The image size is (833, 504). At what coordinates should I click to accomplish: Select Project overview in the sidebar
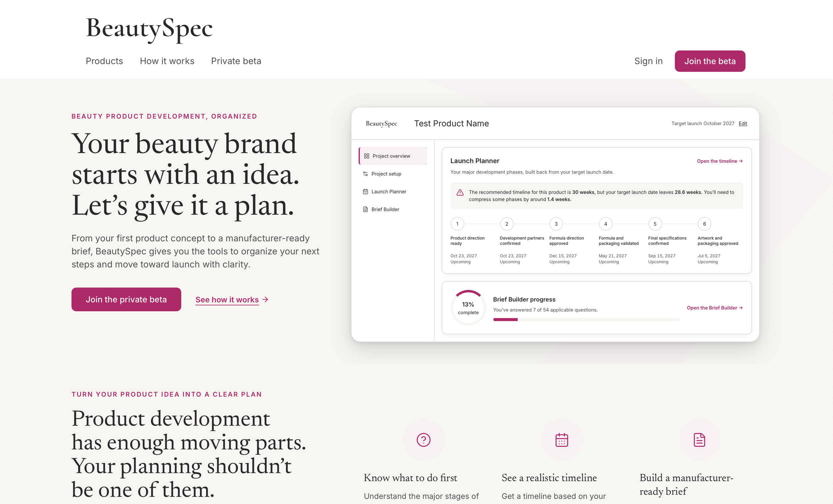coord(393,156)
